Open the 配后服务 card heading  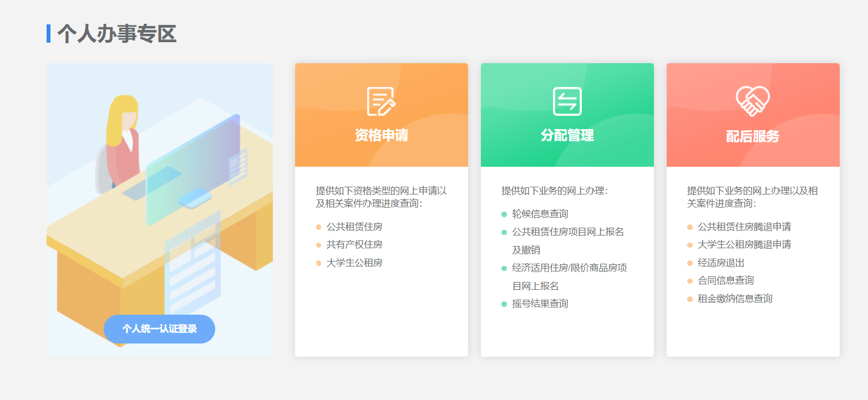[753, 136]
